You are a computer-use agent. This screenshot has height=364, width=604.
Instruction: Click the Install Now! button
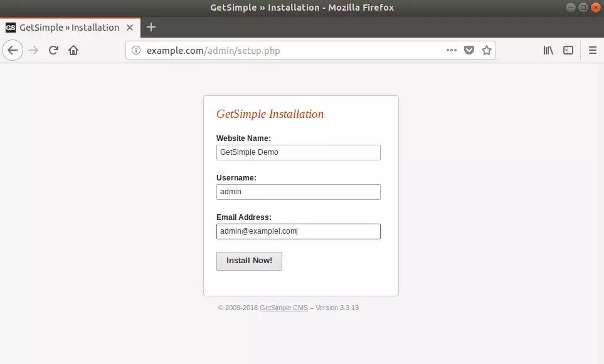[x=249, y=261]
